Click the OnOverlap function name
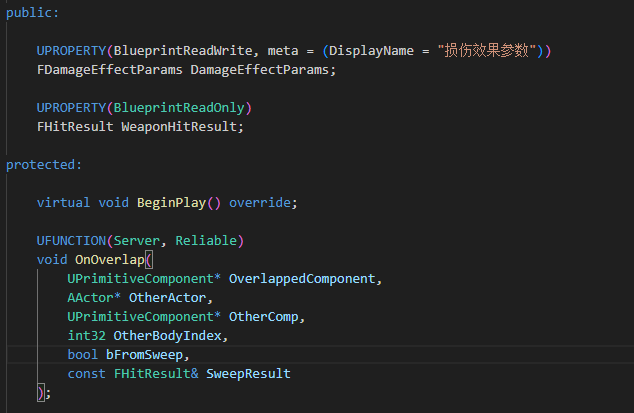This screenshot has height=413, width=634. tap(110, 260)
